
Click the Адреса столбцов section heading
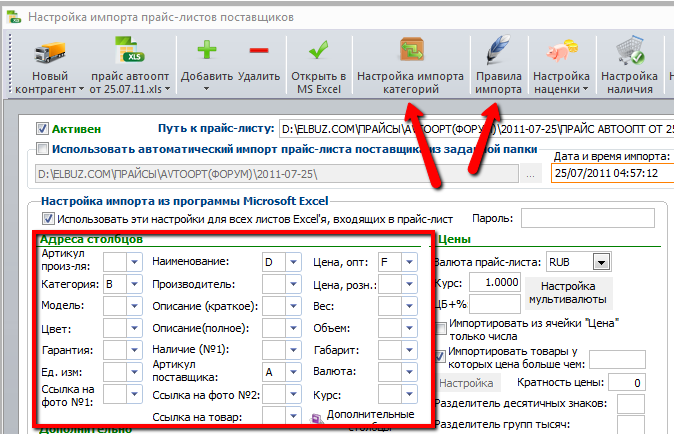[91, 239]
